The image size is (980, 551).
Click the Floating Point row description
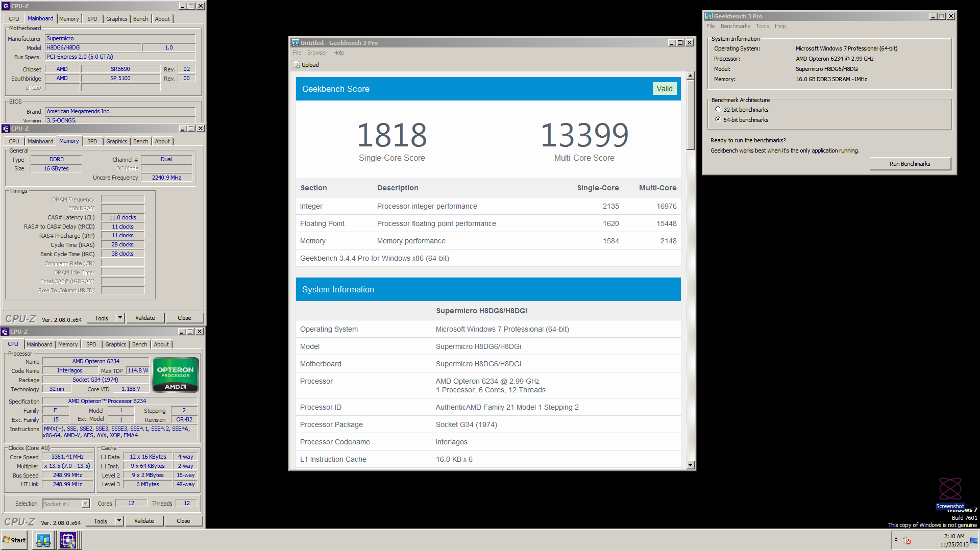436,223
